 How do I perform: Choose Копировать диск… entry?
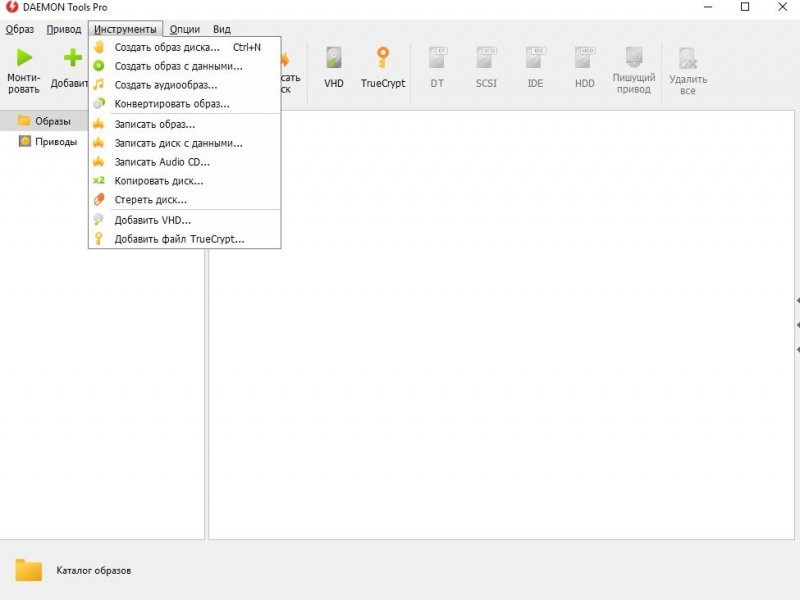click(185, 181)
